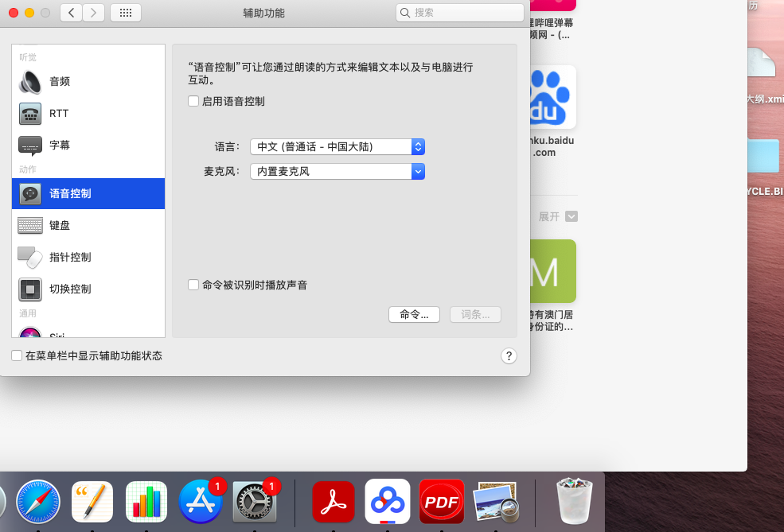Open the 切换控制 switch control icon

30,289
